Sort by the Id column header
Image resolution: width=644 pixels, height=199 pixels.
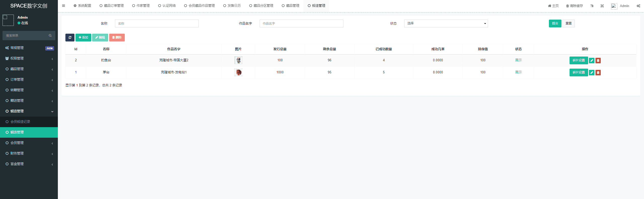click(x=76, y=49)
